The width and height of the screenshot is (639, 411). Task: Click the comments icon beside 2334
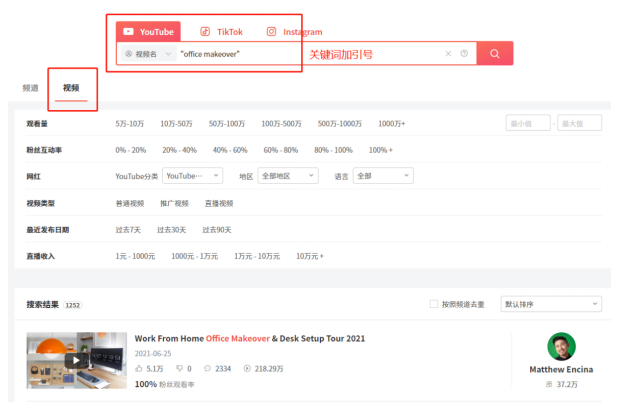click(207, 369)
